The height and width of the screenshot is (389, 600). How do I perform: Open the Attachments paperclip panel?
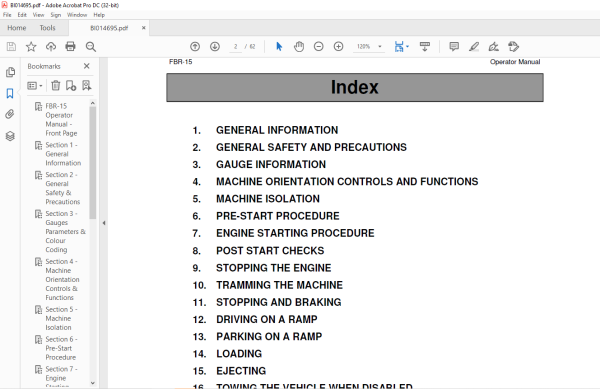point(10,114)
